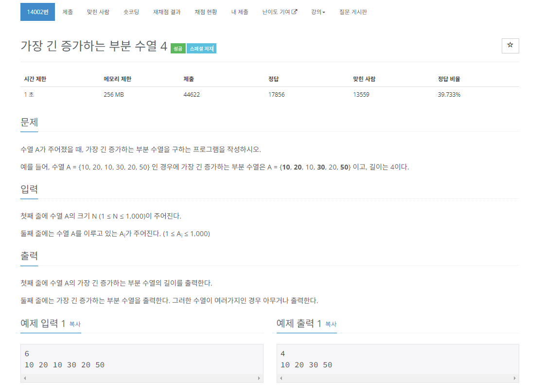Screen dimensions: 544x392
Task: Open the 질문 게시판 tab
Action: (x=353, y=12)
